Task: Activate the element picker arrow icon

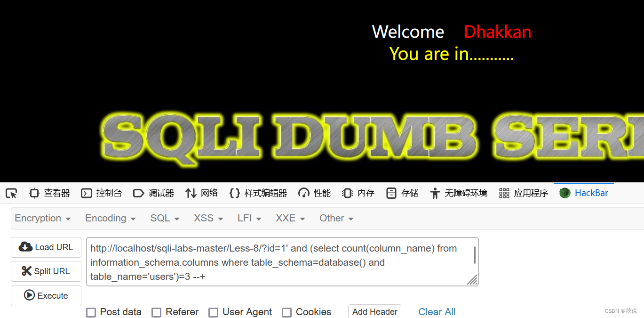Action: point(11,193)
